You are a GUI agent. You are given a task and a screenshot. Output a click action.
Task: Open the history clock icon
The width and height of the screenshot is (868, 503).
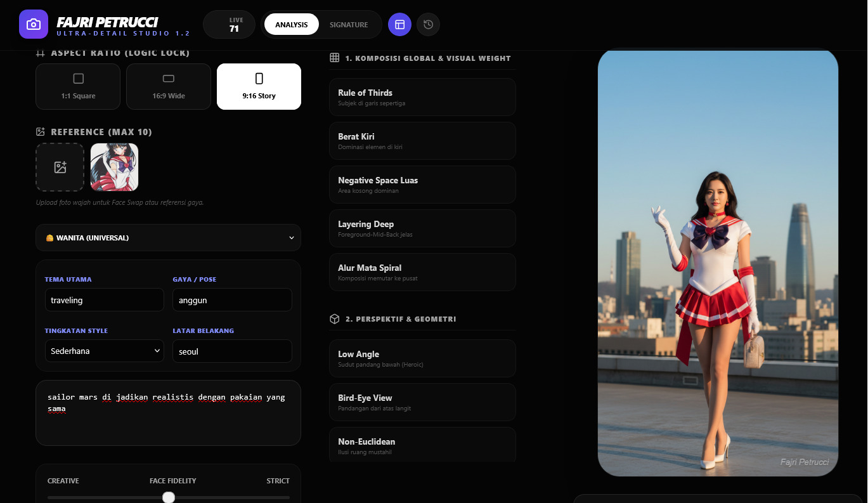click(428, 25)
